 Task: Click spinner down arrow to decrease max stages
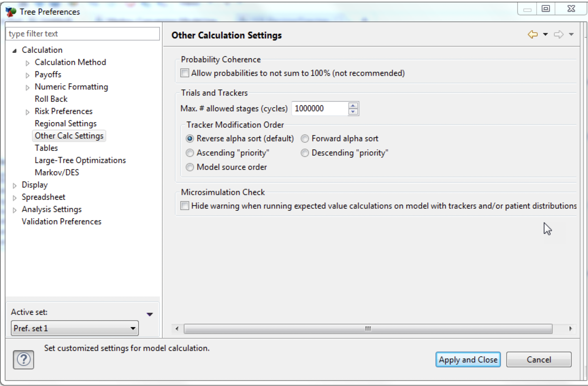353,112
